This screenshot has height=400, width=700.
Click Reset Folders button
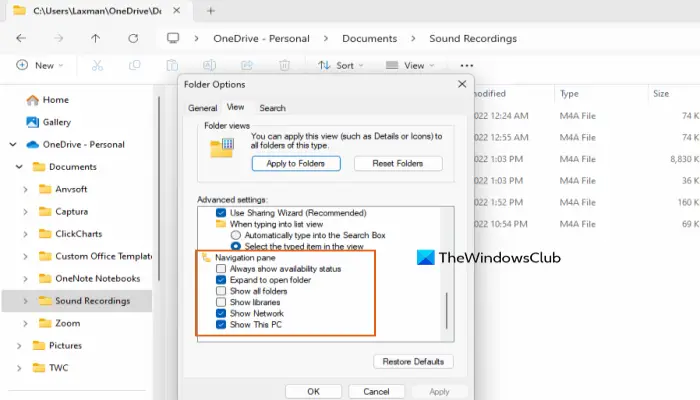[x=398, y=163]
